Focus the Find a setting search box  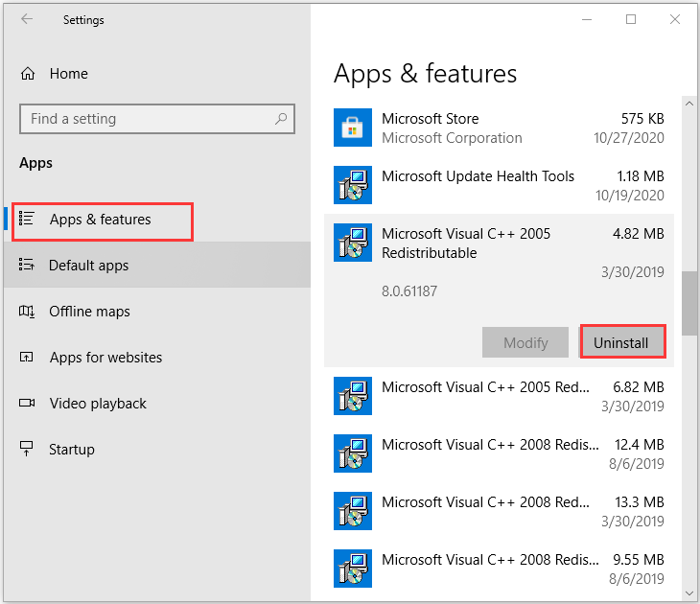point(157,119)
